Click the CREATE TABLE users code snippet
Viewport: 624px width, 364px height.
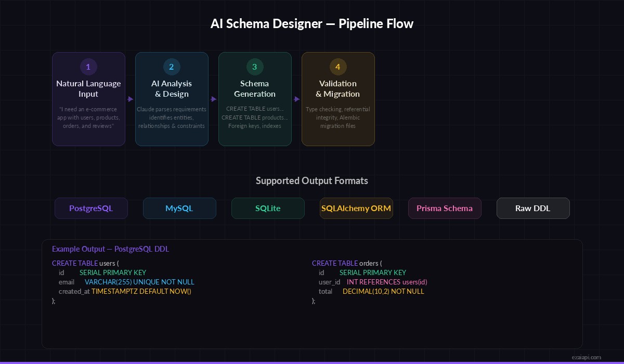tap(86, 263)
